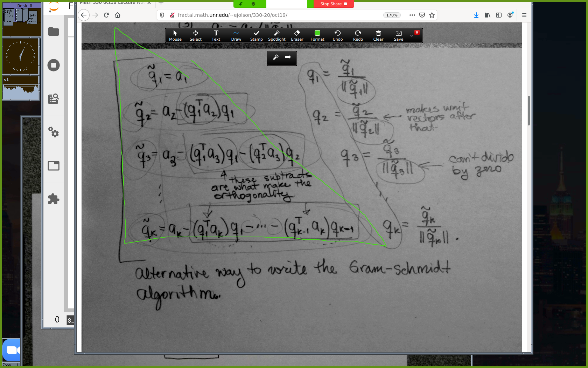Reset the 170% zoom level badge

click(x=392, y=15)
